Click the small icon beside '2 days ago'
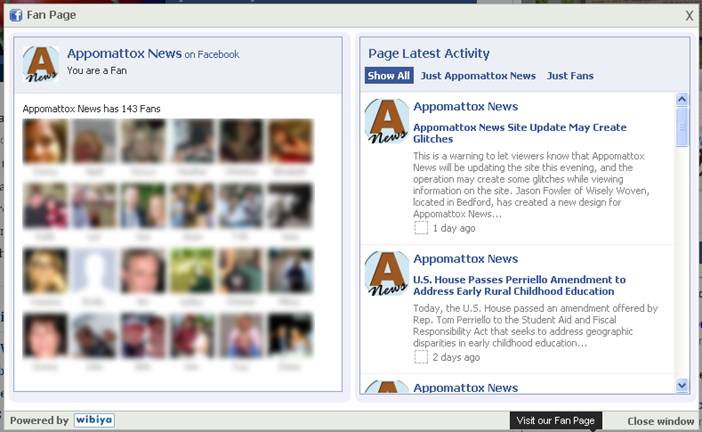 [x=421, y=357]
